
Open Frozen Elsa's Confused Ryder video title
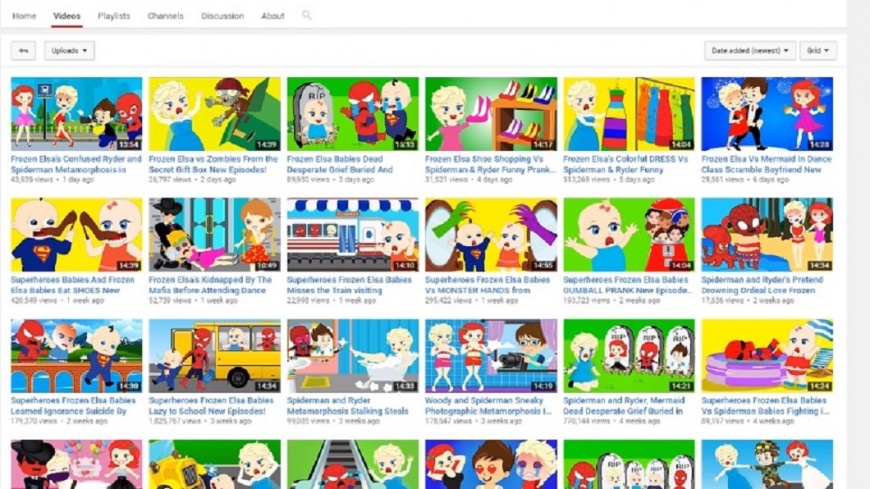pyautogui.click(x=76, y=164)
